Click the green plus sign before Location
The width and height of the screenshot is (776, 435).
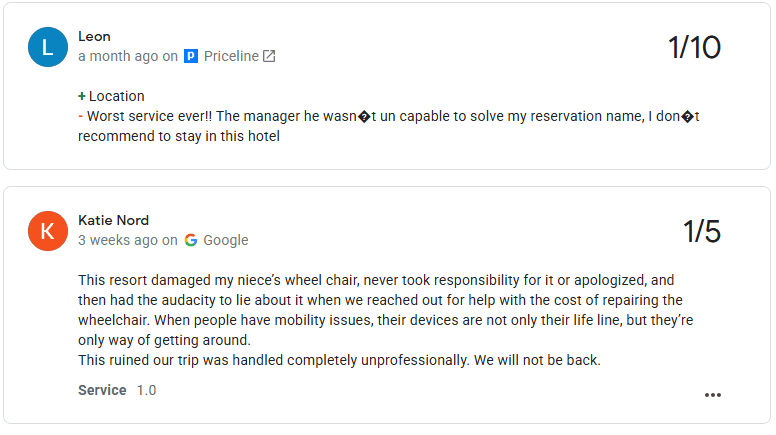tap(82, 97)
